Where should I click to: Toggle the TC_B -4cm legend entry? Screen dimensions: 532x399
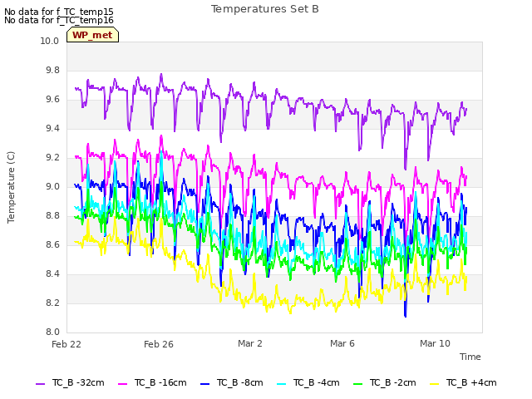(308, 383)
